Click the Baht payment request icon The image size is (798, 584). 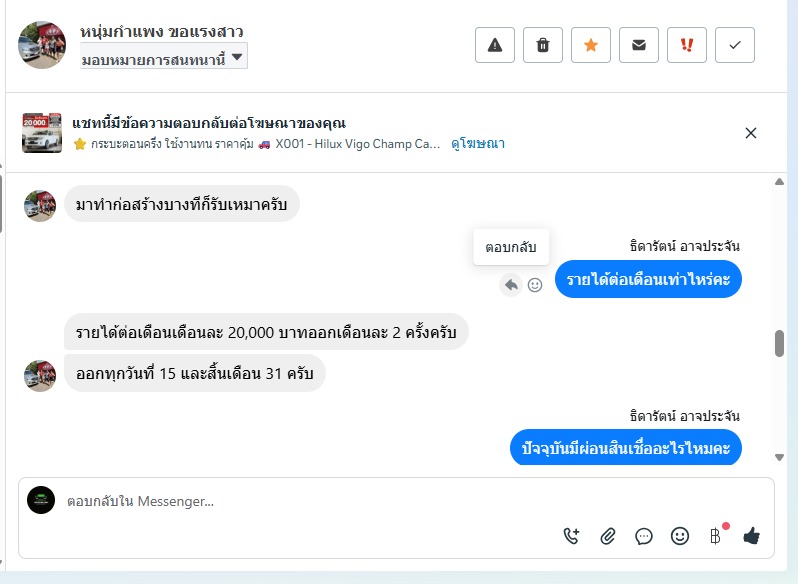tap(716, 536)
